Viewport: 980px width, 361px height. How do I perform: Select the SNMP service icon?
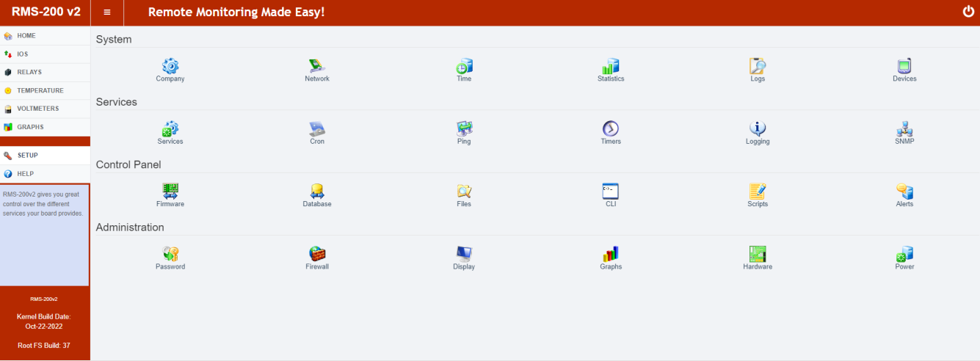click(904, 130)
